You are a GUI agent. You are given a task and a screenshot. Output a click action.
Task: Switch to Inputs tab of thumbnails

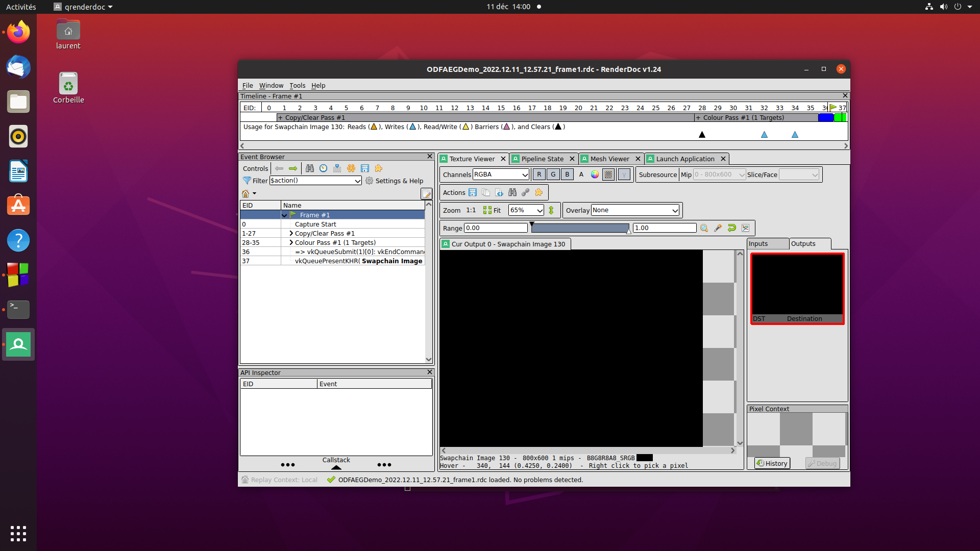tap(767, 244)
